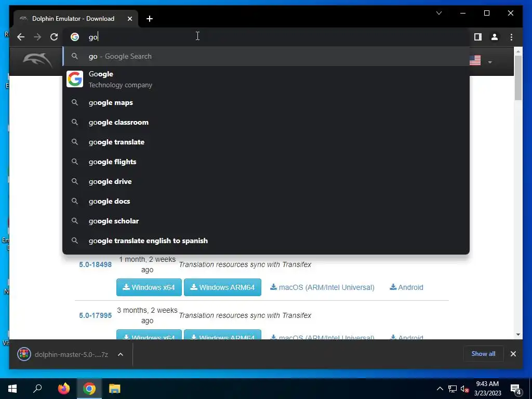Choose 'google translate english to spanish' suggestion
532x399 pixels.
click(266, 241)
